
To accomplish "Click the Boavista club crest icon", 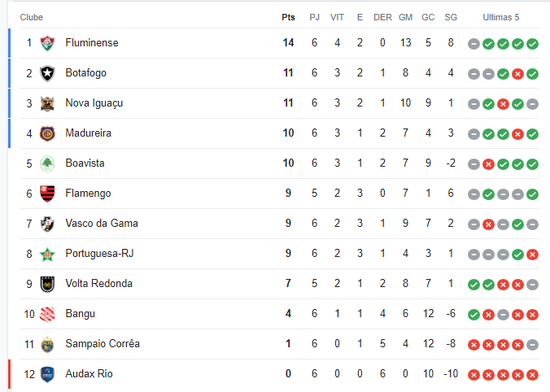I will [x=47, y=163].
